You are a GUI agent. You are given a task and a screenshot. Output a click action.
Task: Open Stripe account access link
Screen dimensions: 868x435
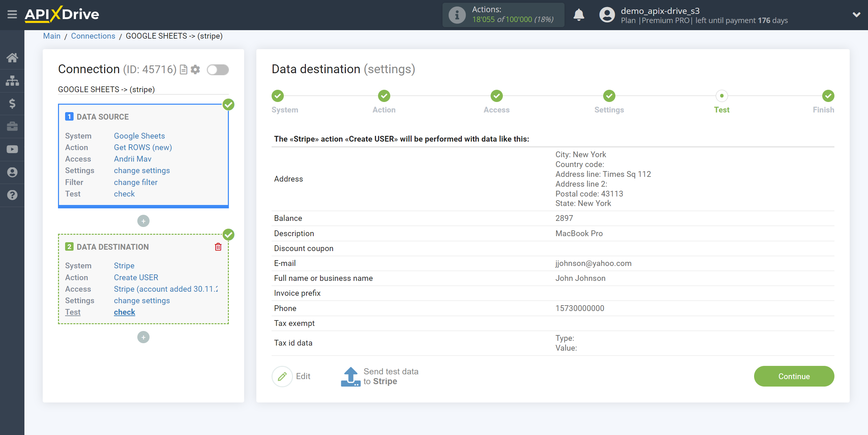point(166,289)
